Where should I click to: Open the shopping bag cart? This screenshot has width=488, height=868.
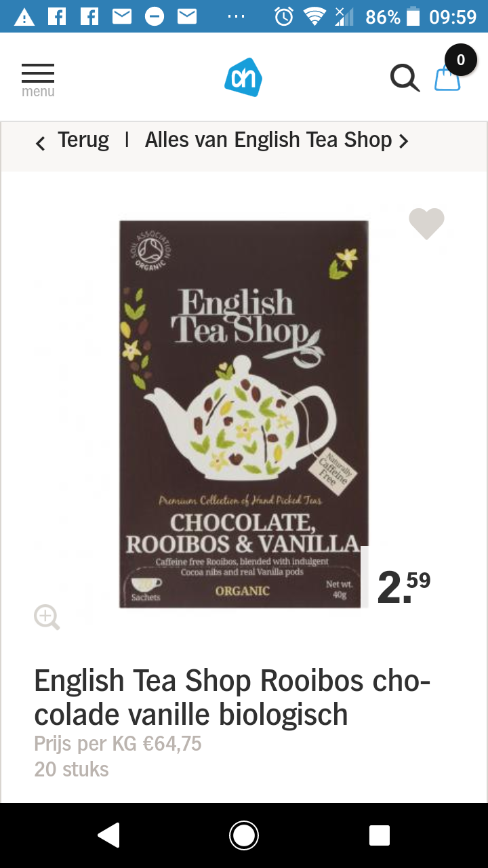(x=447, y=79)
